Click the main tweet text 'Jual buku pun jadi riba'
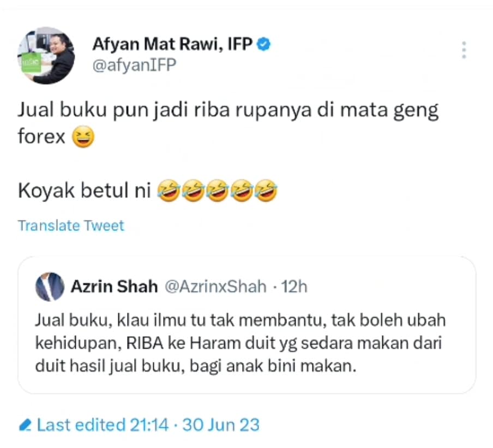 coord(228,123)
